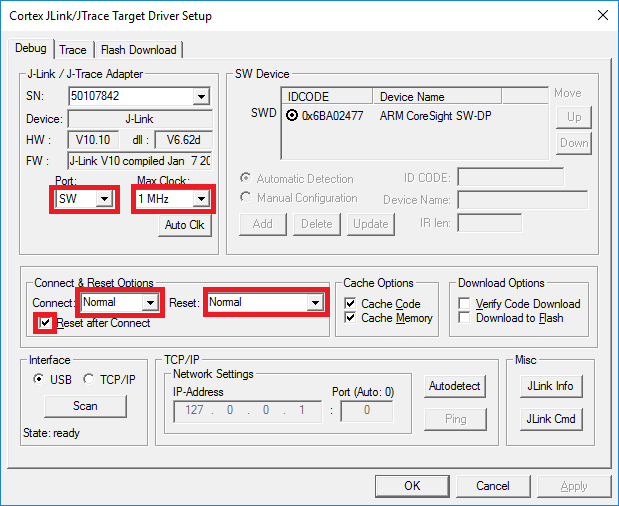Click the Auto Clk button
This screenshot has height=506, width=619.
point(184,225)
